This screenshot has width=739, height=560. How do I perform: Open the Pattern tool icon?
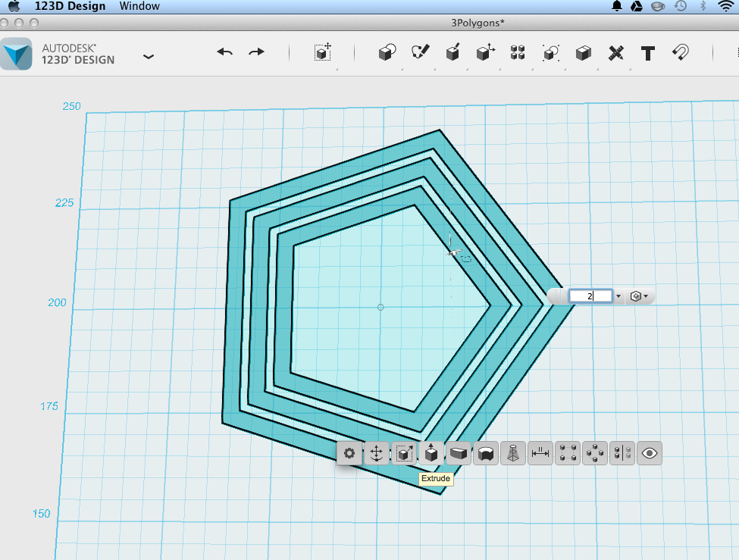[x=518, y=52]
